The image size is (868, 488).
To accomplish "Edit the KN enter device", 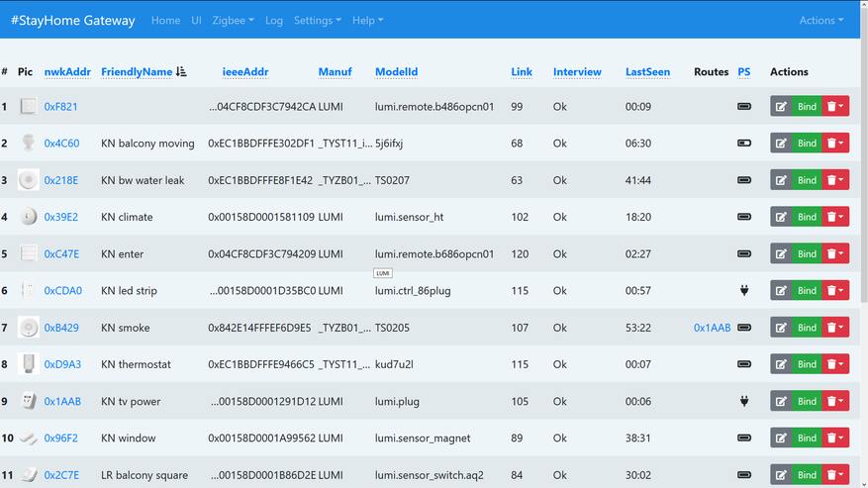I will (x=781, y=253).
